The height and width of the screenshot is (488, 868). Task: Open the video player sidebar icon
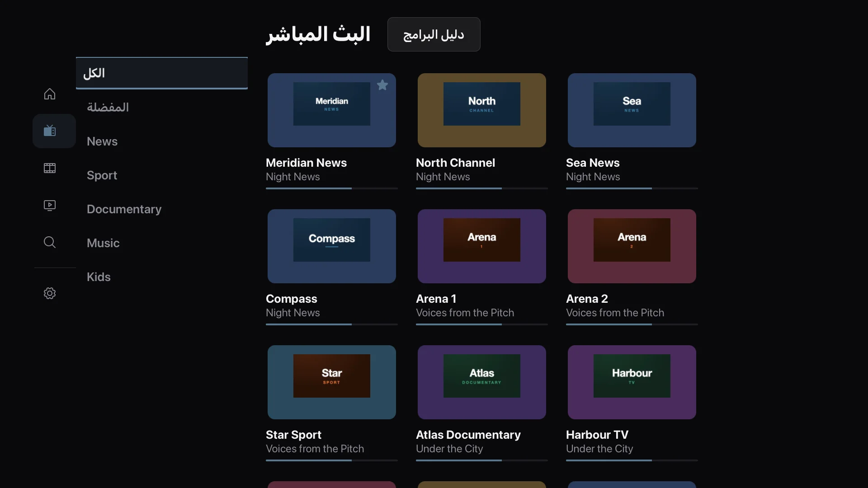(x=50, y=205)
